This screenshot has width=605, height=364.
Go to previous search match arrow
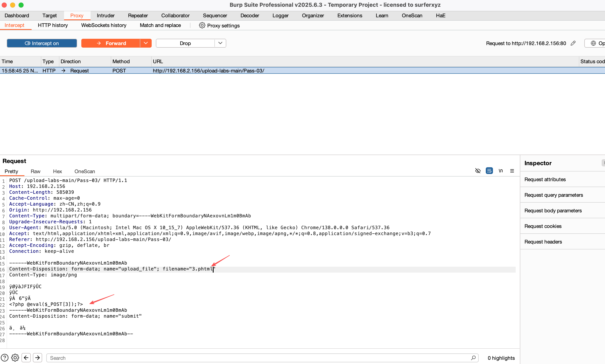[x=26, y=358]
